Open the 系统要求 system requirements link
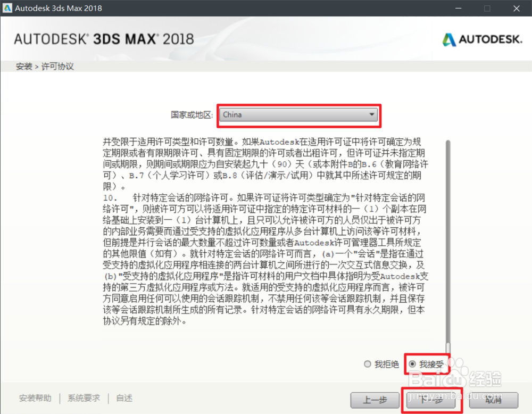 [84, 398]
